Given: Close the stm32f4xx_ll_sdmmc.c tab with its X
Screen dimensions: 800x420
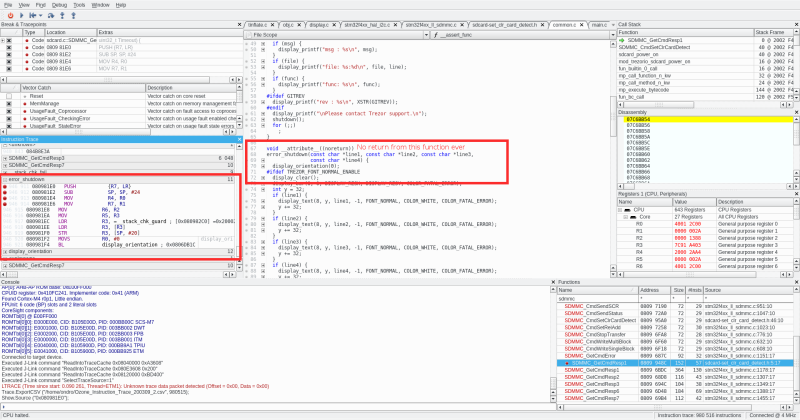Looking at the screenshot, I should click(462, 24).
